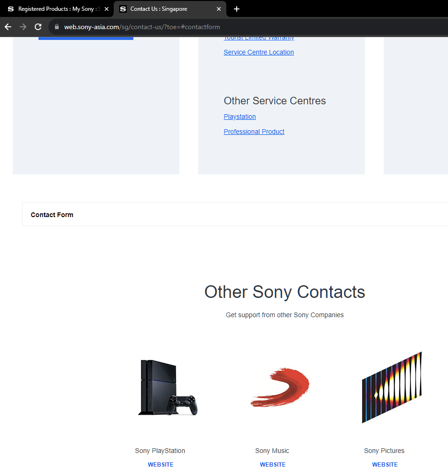The height and width of the screenshot is (476, 448).
Task: Click the Sony Pictures striped logo
Action: click(392, 387)
